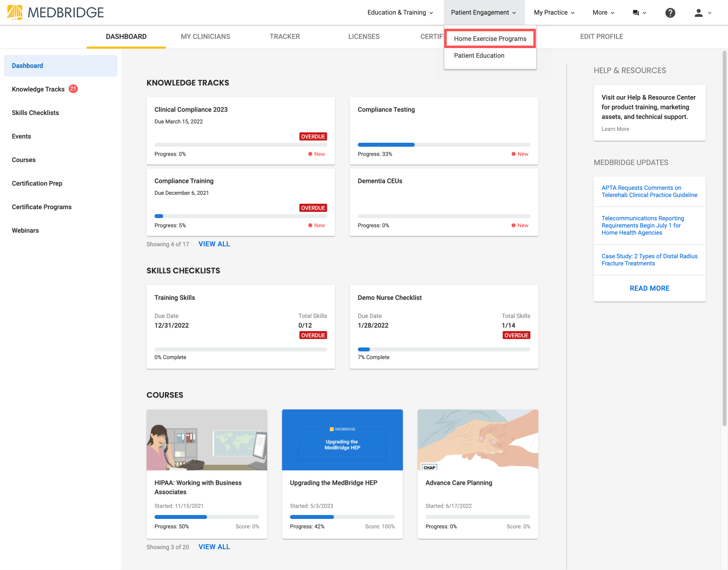Switch to the Tracker tab
Screen dimensions: 728x570
click(x=285, y=37)
